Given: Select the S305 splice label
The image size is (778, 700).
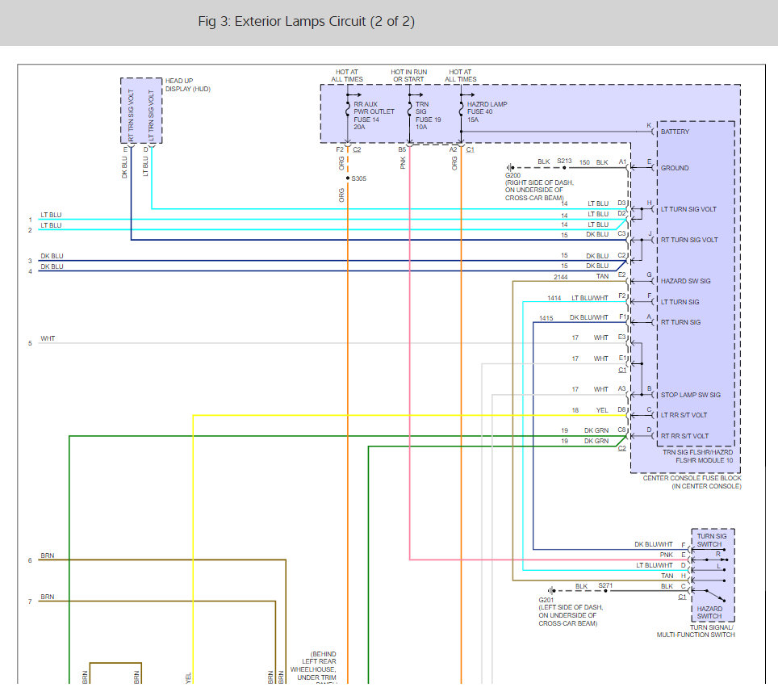Looking at the screenshot, I should pyautogui.click(x=358, y=178).
